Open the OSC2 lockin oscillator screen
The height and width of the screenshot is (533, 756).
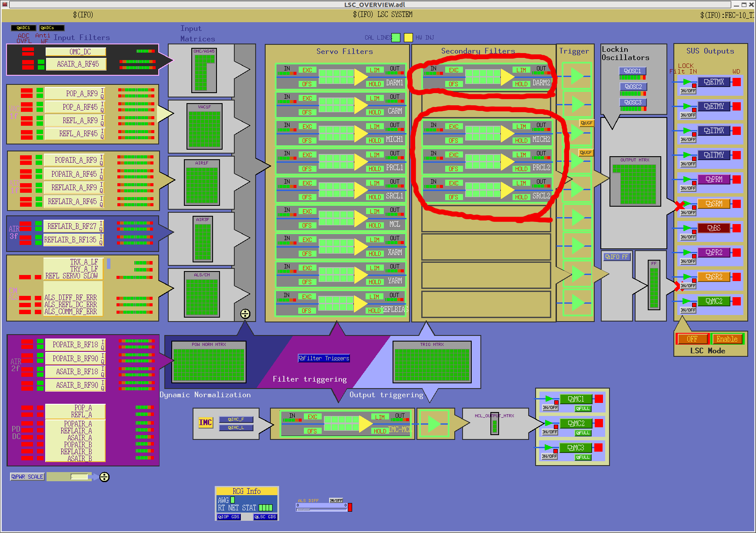click(x=633, y=87)
